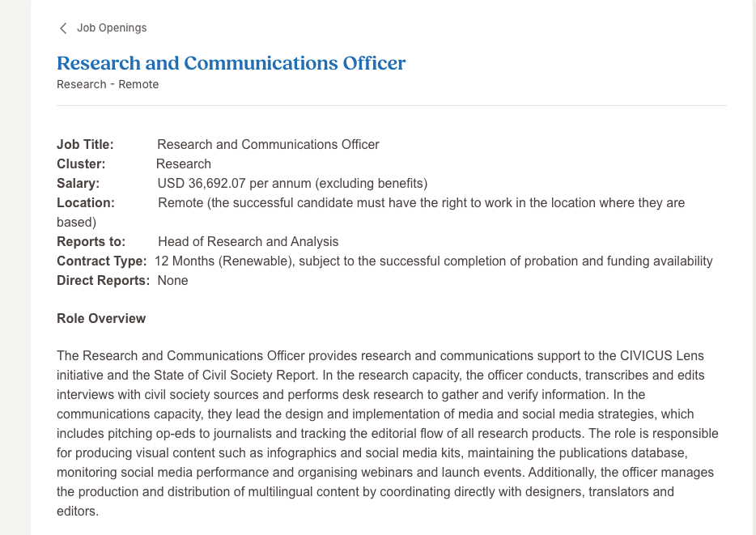Click the blue Research and Communications Officer heading
This screenshot has width=756, height=535.
point(231,63)
